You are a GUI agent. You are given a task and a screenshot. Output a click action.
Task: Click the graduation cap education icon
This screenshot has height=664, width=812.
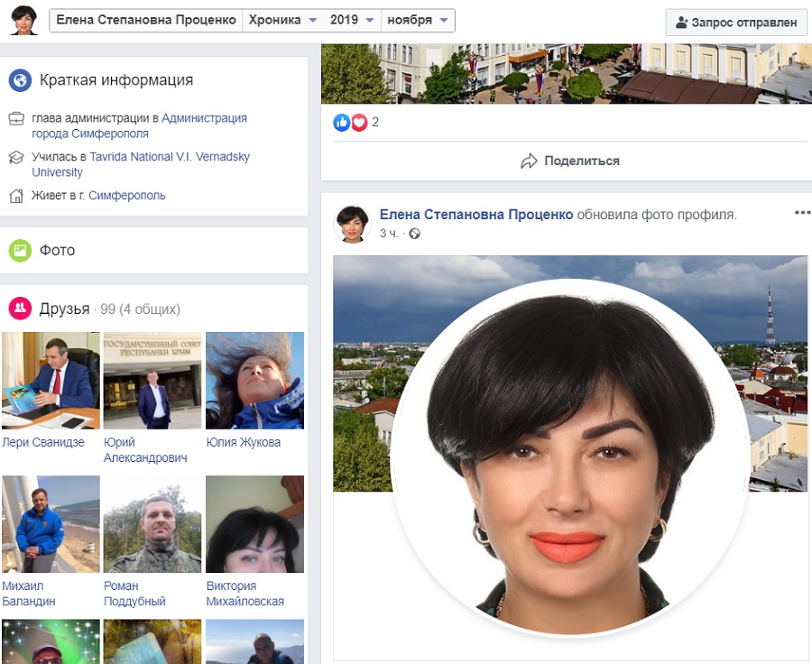point(16,158)
